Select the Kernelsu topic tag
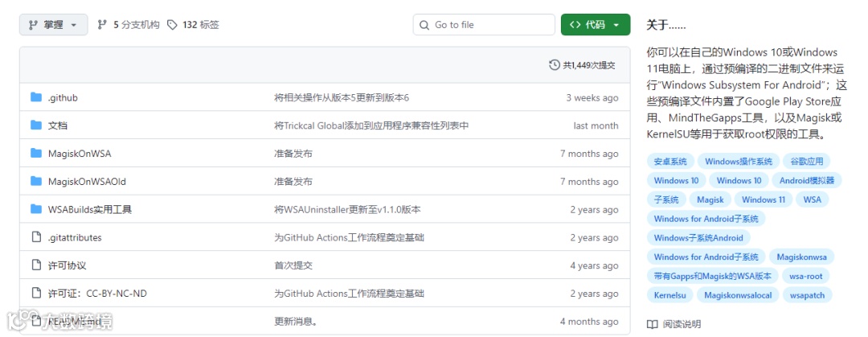 669,295
